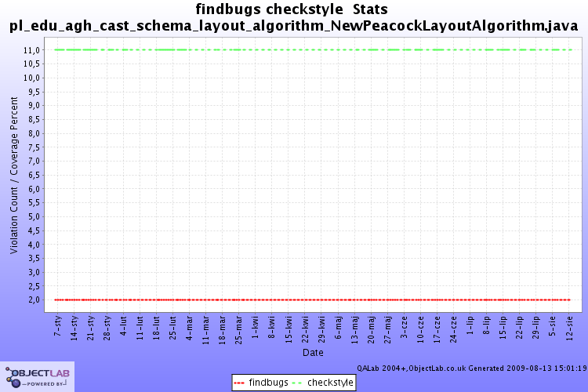Click the 8-kwi date label

tap(272, 327)
